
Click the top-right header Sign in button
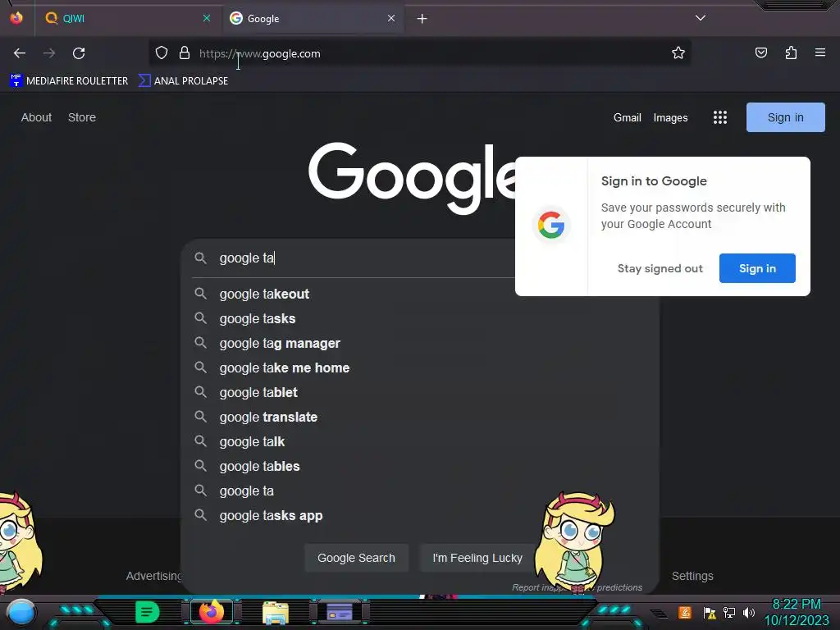[x=785, y=117]
